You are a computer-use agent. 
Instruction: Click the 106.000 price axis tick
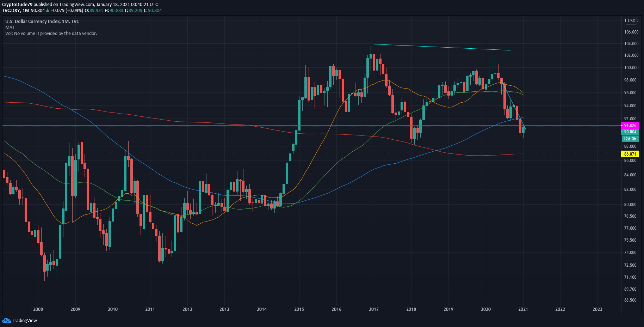tap(631, 32)
